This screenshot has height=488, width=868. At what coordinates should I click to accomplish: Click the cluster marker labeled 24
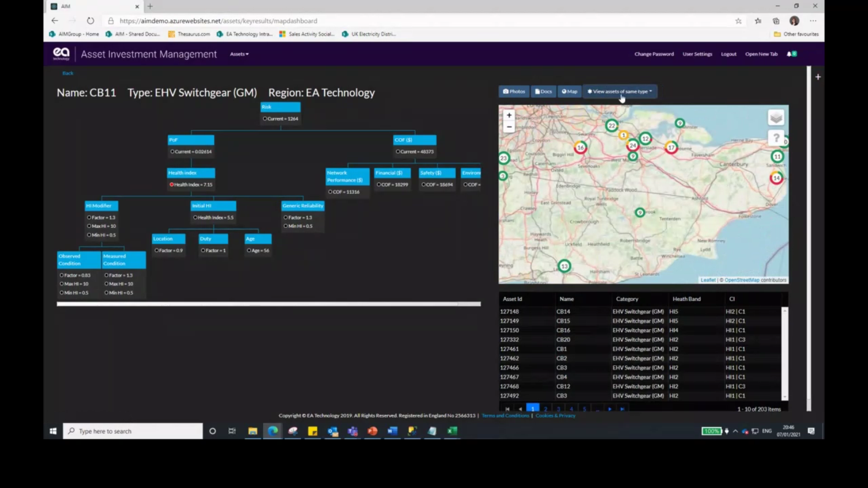(x=632, y=145)
